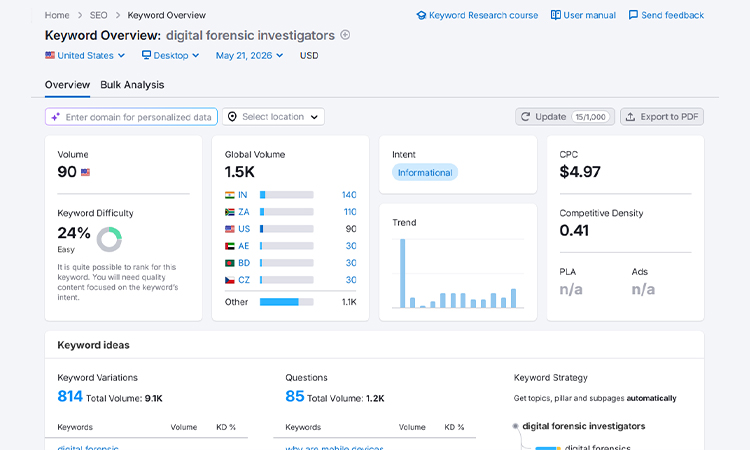The height and width of the screenshot is (450, 750).
Task: Click the location pin icon
Action: click(x=232, y=117)
